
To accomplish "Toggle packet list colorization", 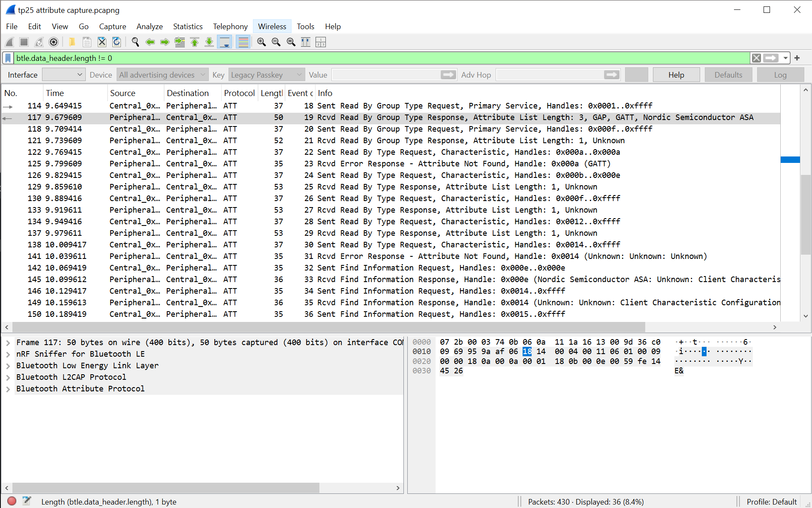I will click(243, 42).
